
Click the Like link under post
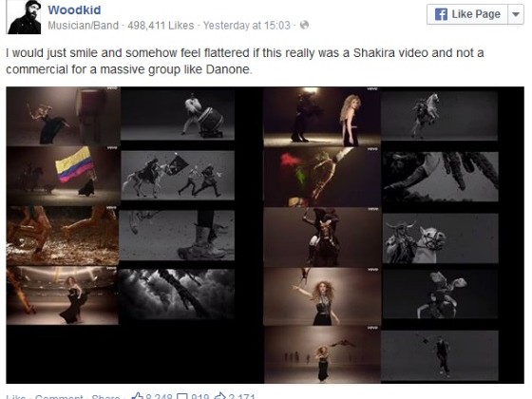[x=16, y=397]
